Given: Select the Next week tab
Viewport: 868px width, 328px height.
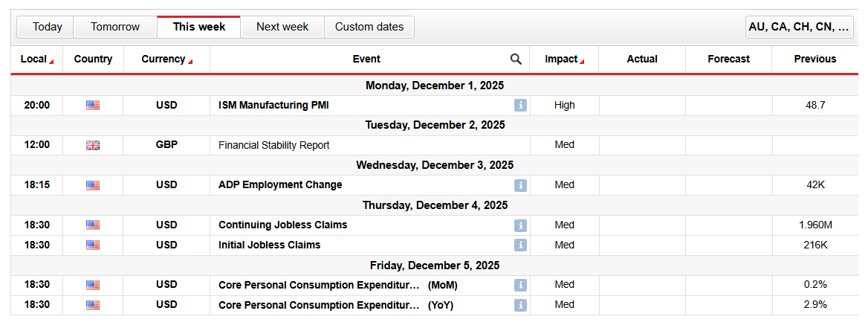Looking at the screenshot, I should [282, 27].
